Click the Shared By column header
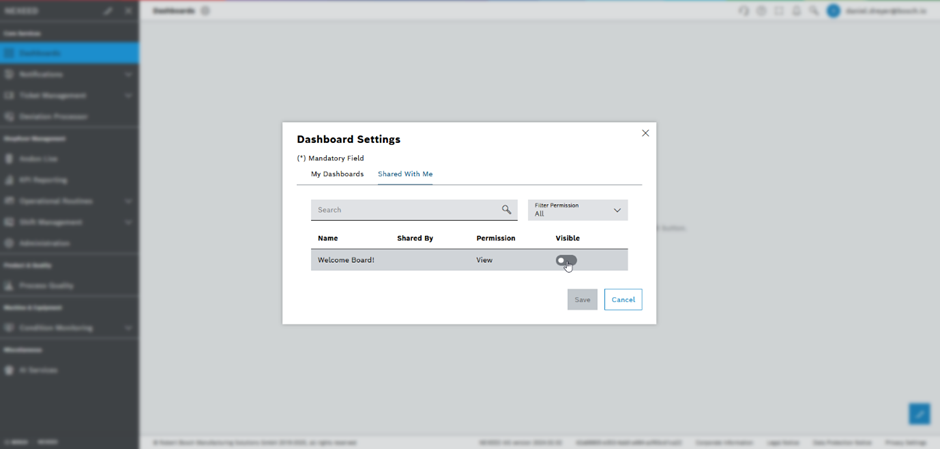940x449 pixels. click(415, 238)
